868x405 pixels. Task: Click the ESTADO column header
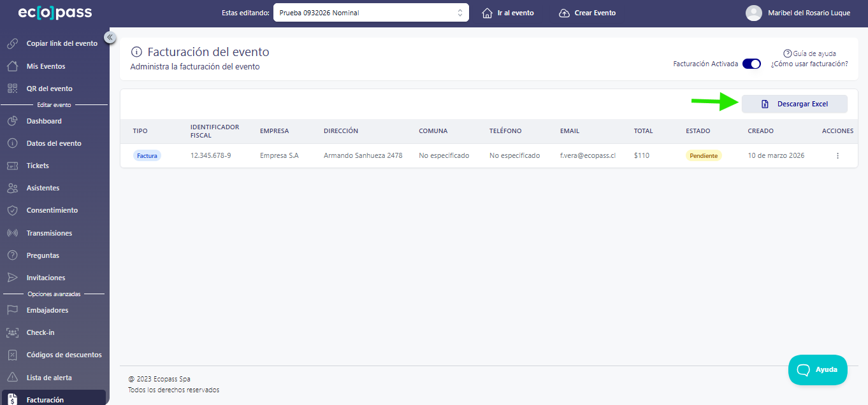click(x=697, y=131)
